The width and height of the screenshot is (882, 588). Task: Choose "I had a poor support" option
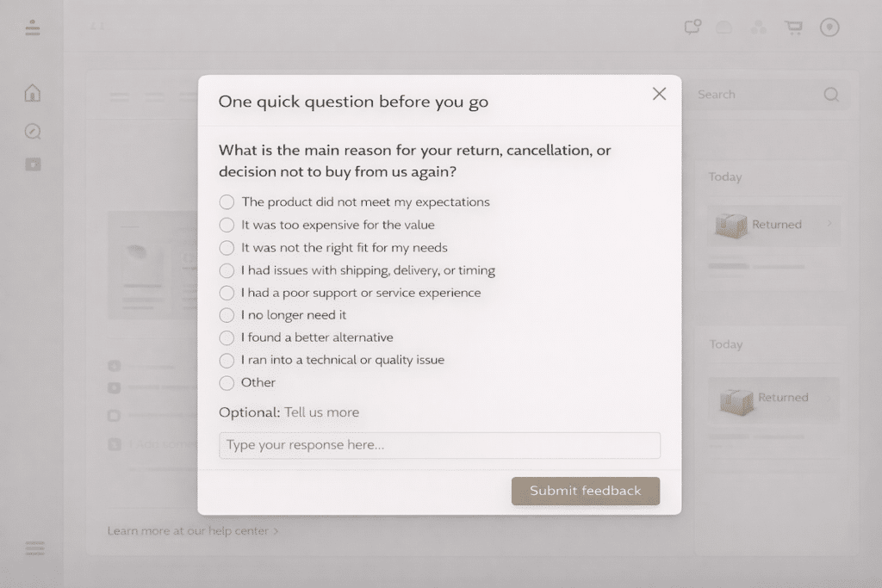pyautogui.click(x=227, y=293)
